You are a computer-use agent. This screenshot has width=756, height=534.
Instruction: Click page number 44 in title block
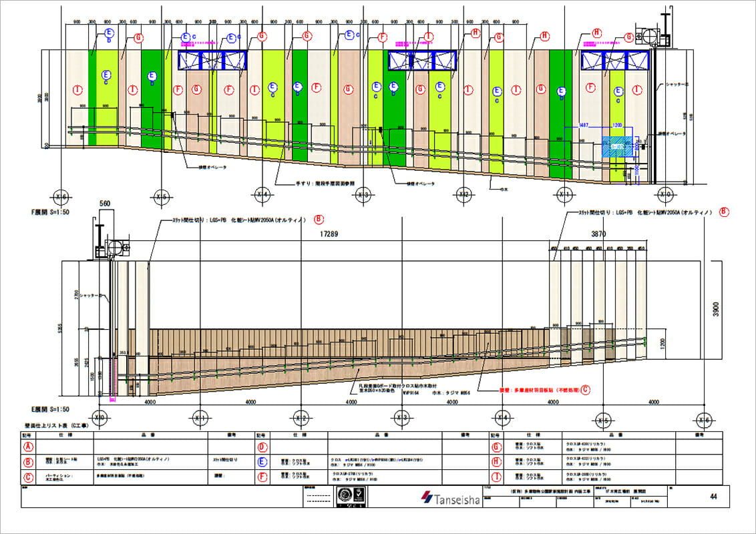click(714, 497)
